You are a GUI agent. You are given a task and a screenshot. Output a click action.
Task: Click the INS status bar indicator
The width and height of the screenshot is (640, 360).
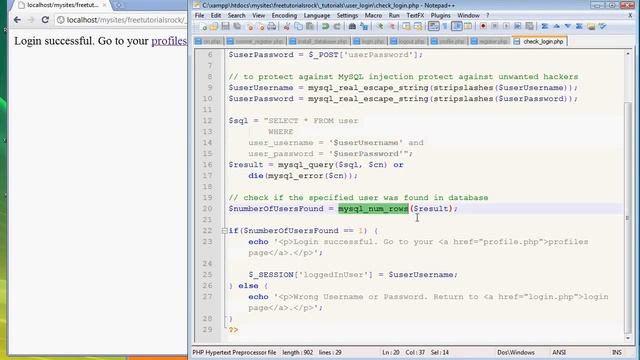tap(617, 352)
